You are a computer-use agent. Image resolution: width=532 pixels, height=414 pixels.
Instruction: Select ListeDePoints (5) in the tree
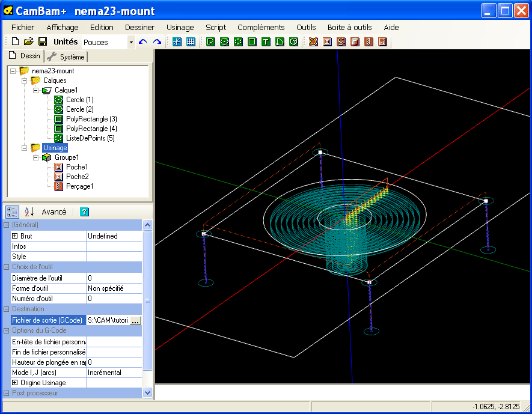point(90,138)
